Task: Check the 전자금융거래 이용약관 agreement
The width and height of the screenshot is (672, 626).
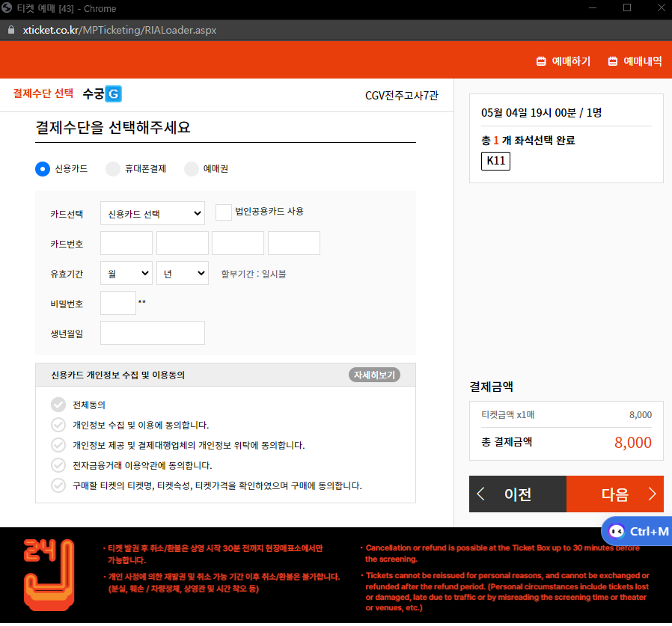Action: 58,464
